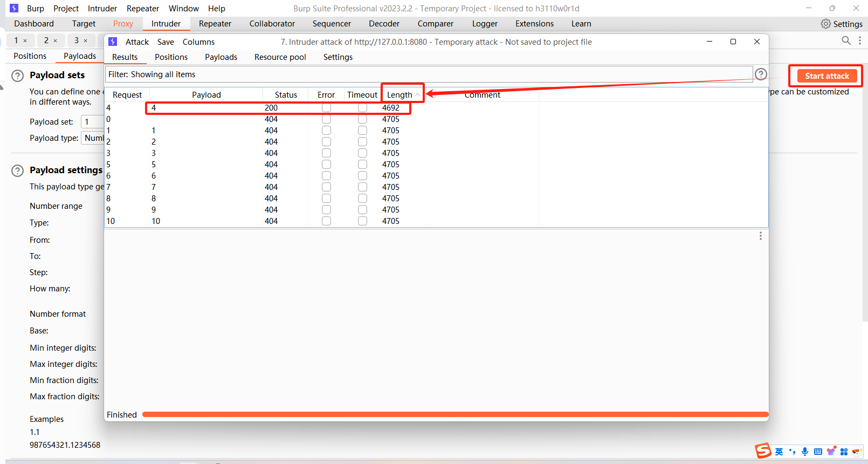
Task: Open the Logger main tab
Action: point(485,24)
